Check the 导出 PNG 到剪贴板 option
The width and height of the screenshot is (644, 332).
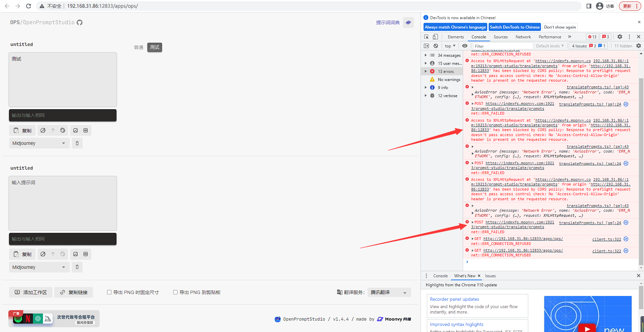175,292
